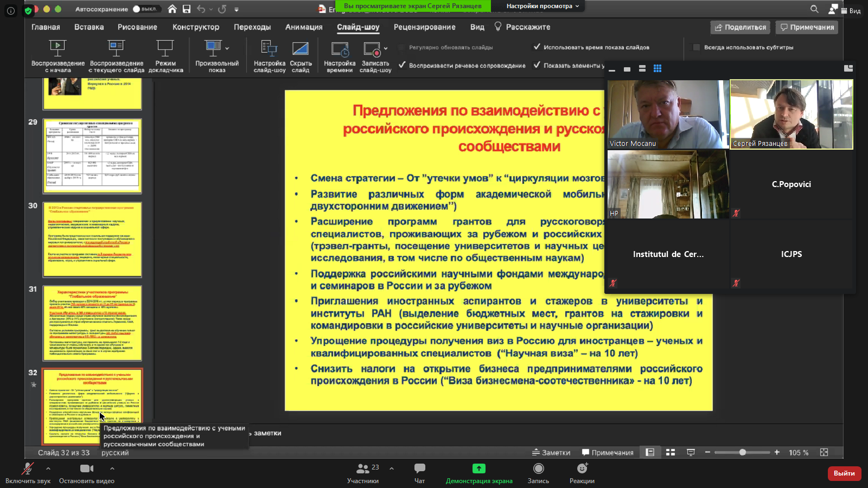
Task: Start slideshow icon in status bar
Action: [691, 452]
